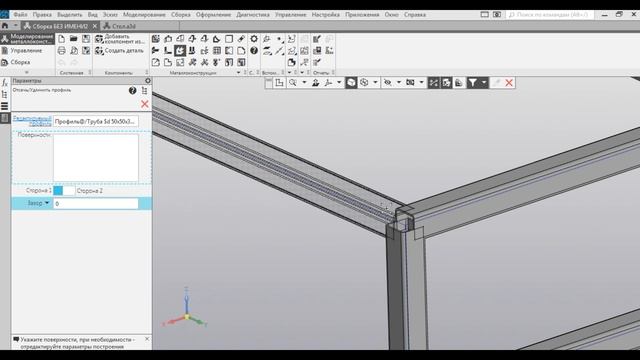Click the first metal construction tool icon
The width and height of the screenshot is (640, 360).
pyautogui.click(x=156, y=39)
